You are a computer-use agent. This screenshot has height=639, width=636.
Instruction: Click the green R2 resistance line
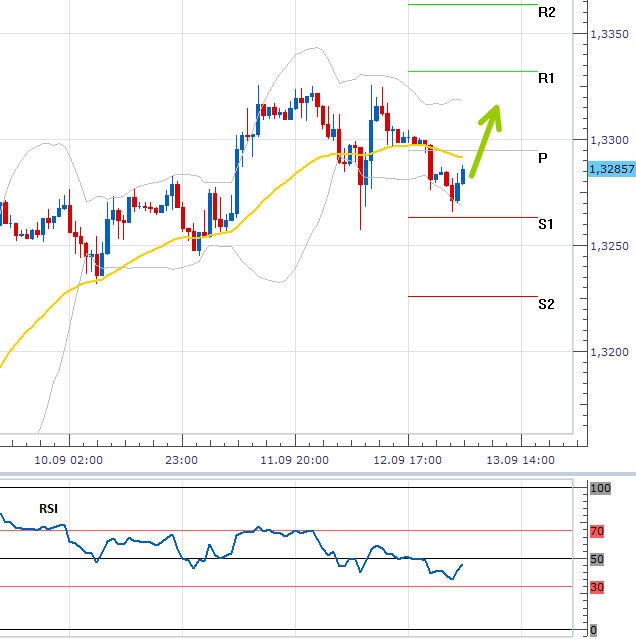tap(473, 4)
